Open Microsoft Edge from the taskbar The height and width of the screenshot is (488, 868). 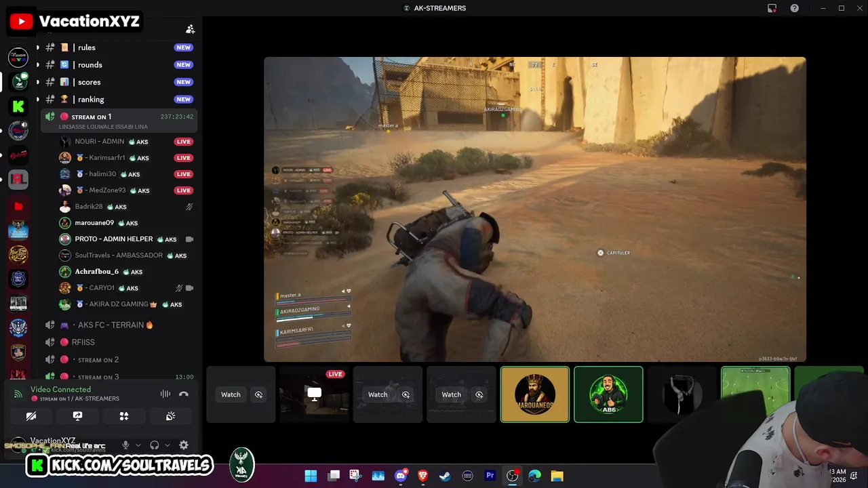point(534,476)
